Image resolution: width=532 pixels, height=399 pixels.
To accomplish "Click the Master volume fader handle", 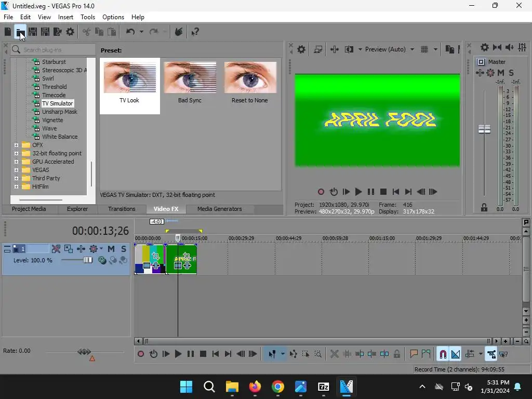I will pyautogui.click(x=484, y=129).
